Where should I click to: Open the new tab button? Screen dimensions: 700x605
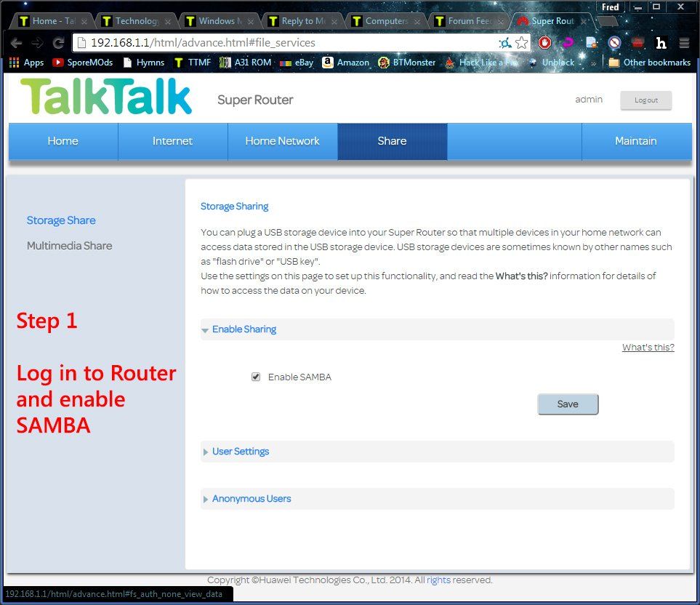pos(607,21)
